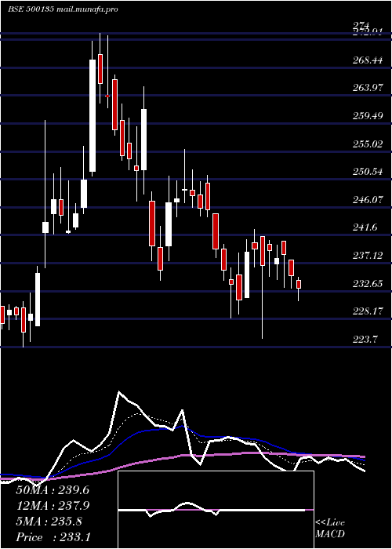Select the 259.49 price level label

point(367,116)
